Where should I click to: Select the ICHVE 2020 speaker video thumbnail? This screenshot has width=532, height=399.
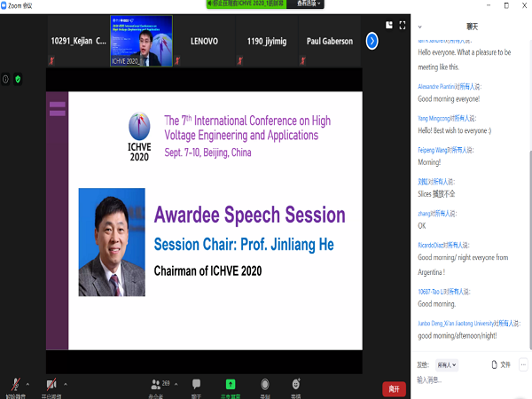tap(140, 40)
